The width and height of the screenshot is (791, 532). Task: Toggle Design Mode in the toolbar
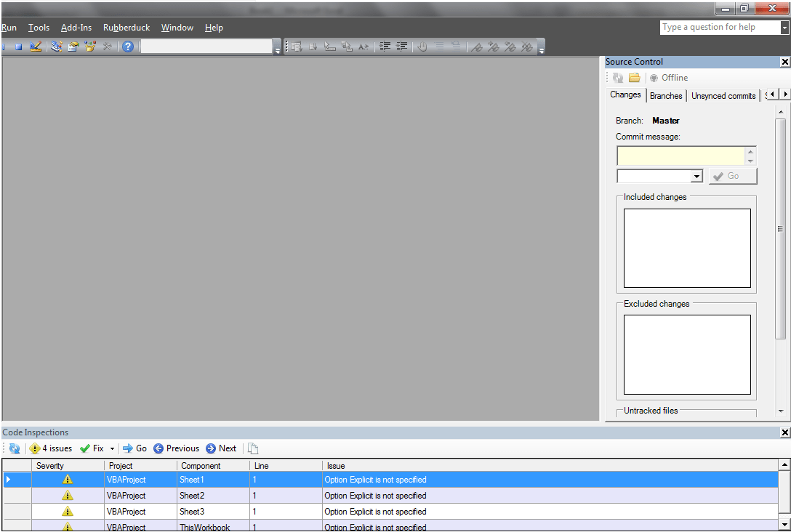35,47
